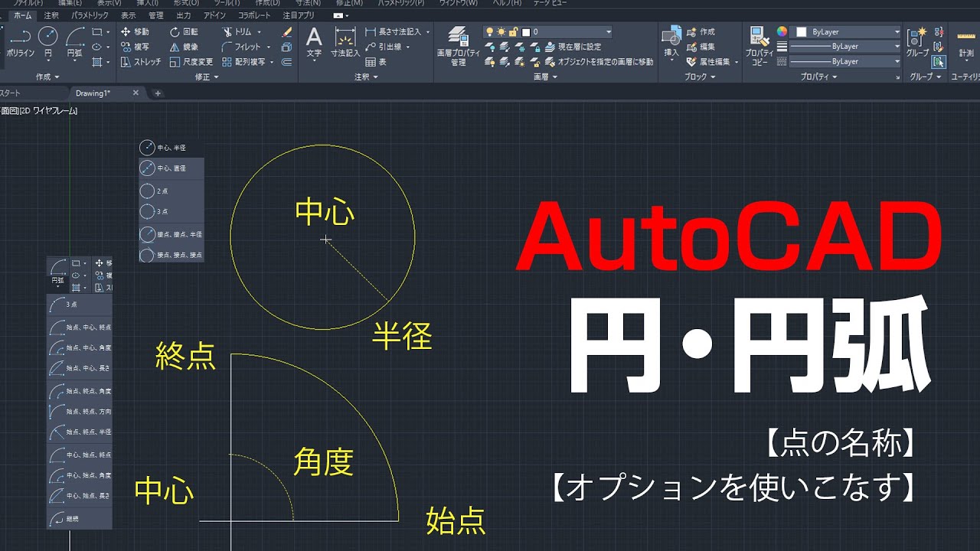This screenshot has height=551, width=980.
Task: Click the Match Properties (プロパティコピー) icon
Action: (x=759, y=46)
